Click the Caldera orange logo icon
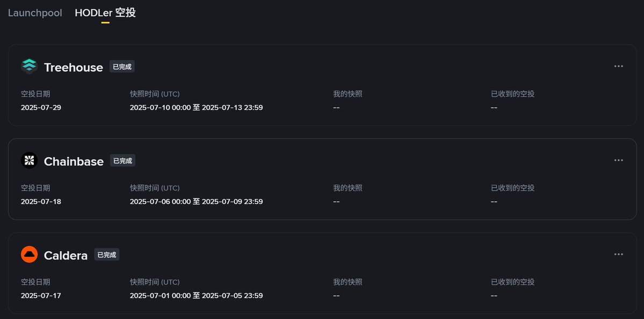 [x=29, y=254]
